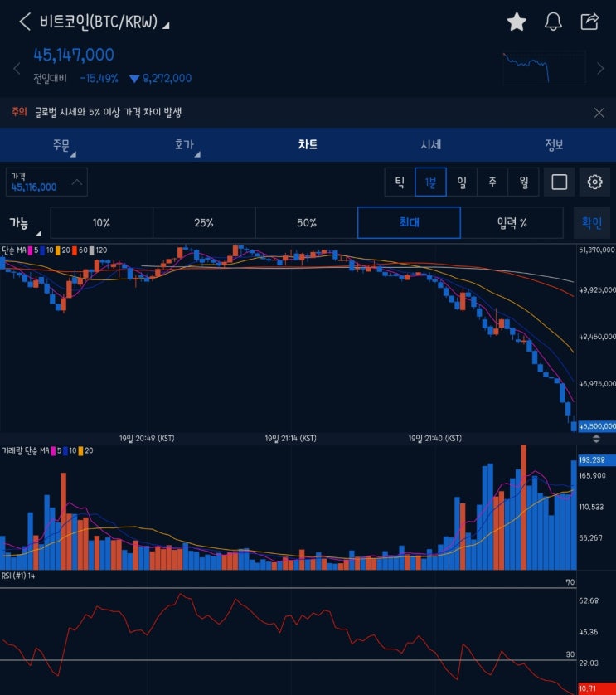The height and width of the screenshot is (695, 616).
Task: Tap the share icon in the header
Action: click(x=589, y=22)
